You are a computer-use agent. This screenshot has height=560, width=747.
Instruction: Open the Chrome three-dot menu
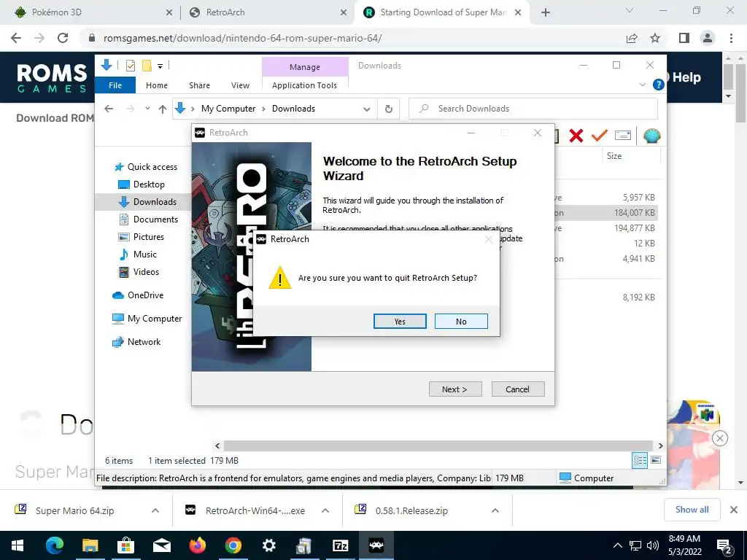tap(731, 38)
